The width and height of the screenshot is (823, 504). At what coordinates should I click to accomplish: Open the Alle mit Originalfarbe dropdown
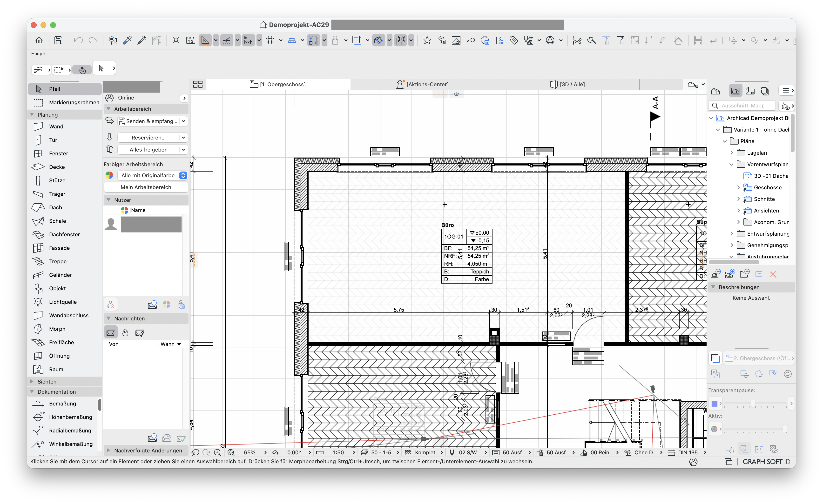[x=152, y=176]
